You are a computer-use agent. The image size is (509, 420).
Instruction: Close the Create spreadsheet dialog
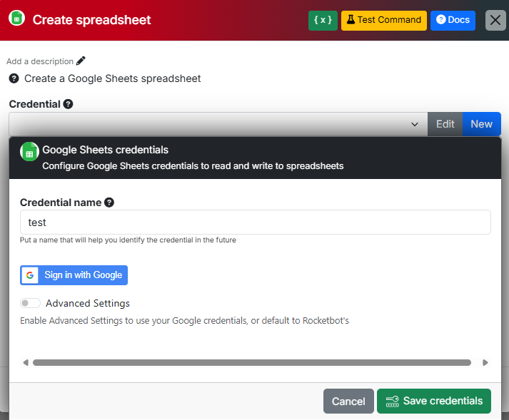click(495, 20)
